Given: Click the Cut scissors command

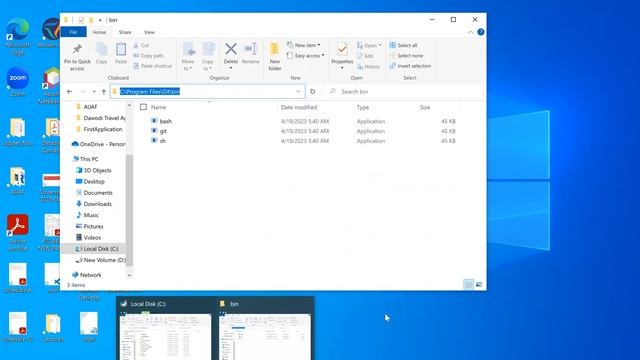Looking at the screenshot, I should point(141,45).
